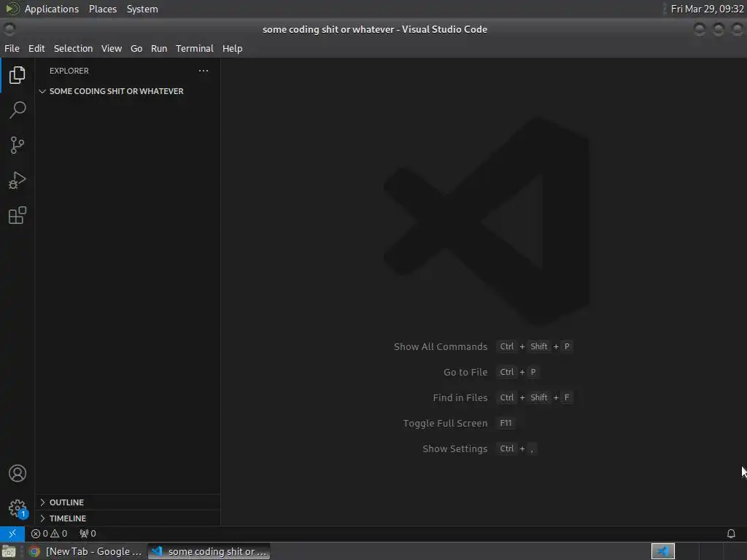Open the Source Control view icon
747x560 pixels.
(x=18, y=145)
